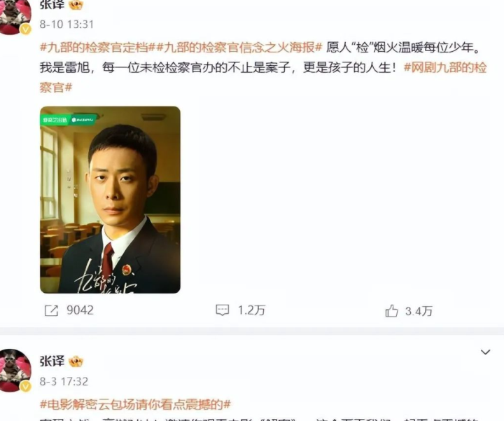This screenshot has height=421, width=504.
Task: Click the 张译 username on second post
Action: [x=52, y=361]
